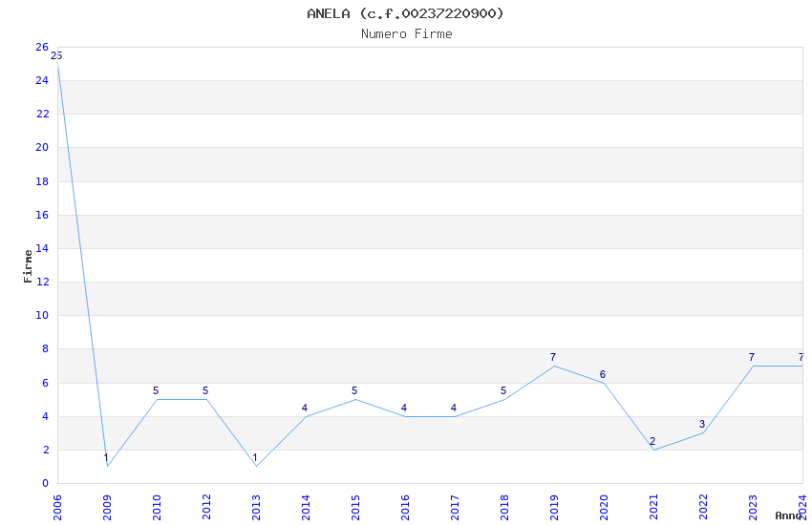The width and height of the screenshot is (812, 525).
Task: Click the 2019 year label on x-axis
Action: pyautogui.click(x=554, y=508)
